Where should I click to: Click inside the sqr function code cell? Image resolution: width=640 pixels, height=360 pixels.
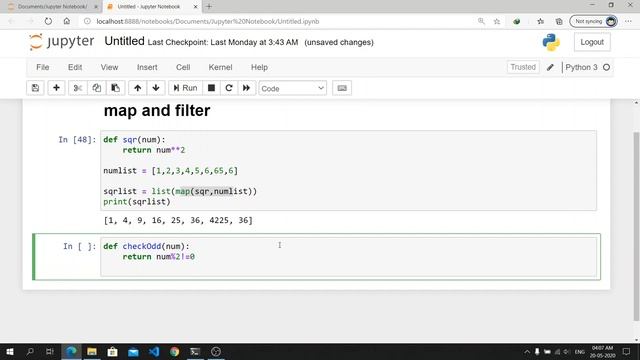[349, 171]
